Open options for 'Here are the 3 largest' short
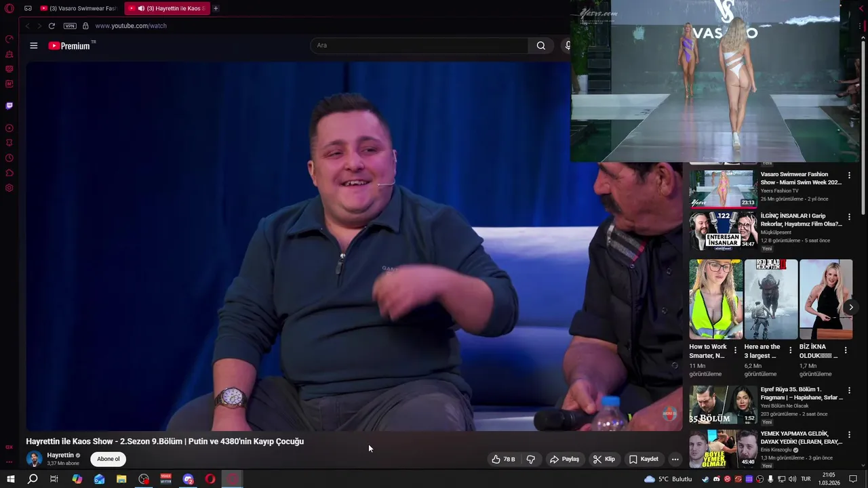Viewport: 868px width, 488px height. [790, 350]
